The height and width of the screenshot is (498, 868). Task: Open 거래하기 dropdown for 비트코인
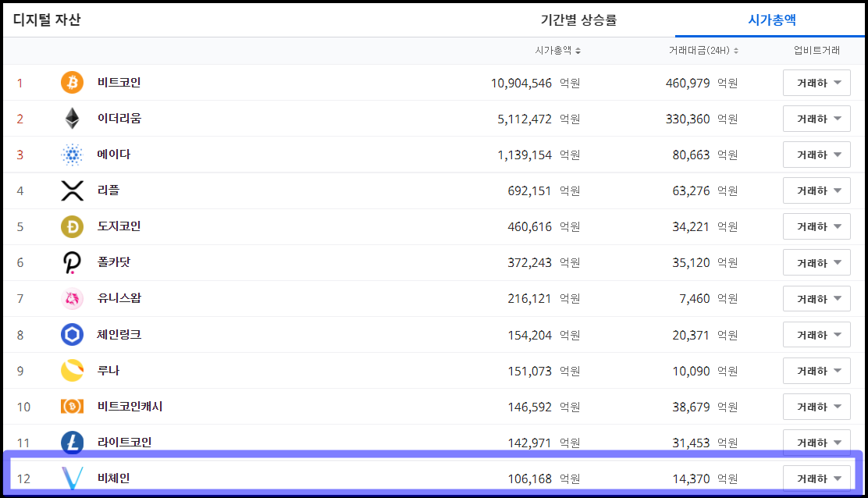click(x=816, y=83)
